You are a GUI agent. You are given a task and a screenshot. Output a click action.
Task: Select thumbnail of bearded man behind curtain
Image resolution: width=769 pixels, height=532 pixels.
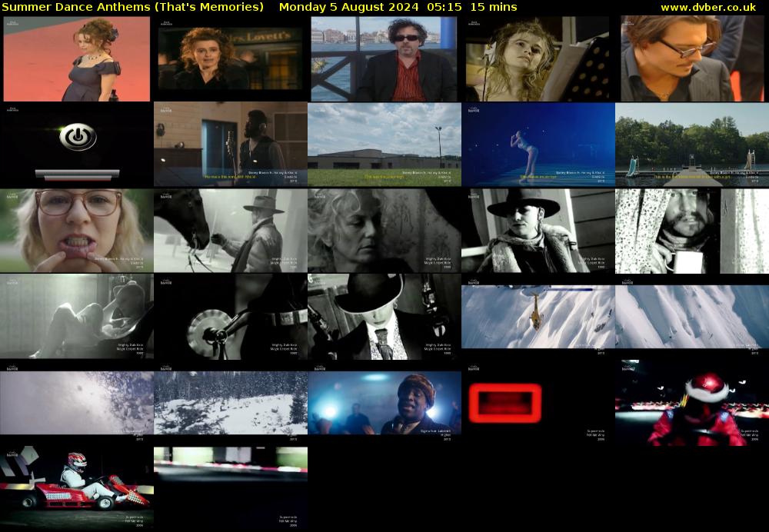pos(692,231)
